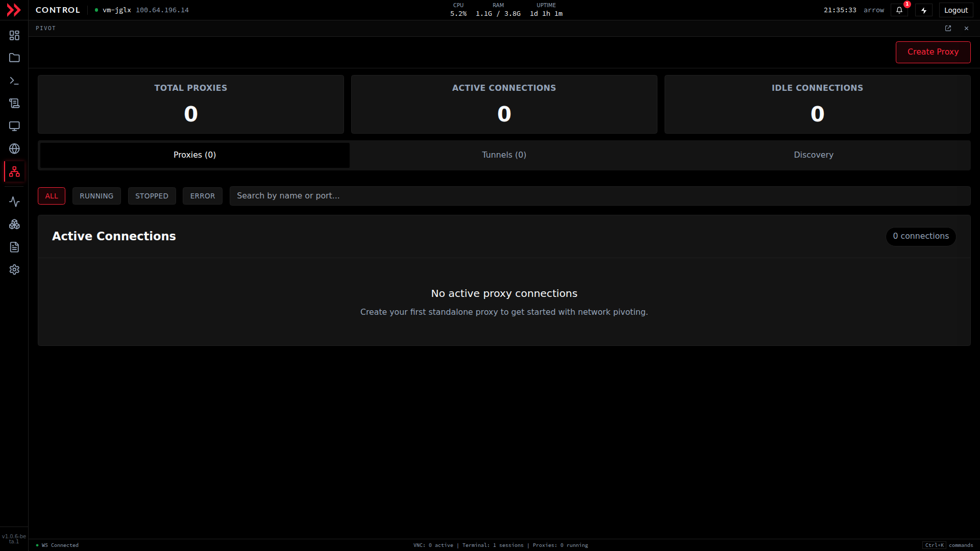Viewport: 980px width, 551px height.
Task: Click the Terminal: 1 sessions status entry
Action: [493, 545]
